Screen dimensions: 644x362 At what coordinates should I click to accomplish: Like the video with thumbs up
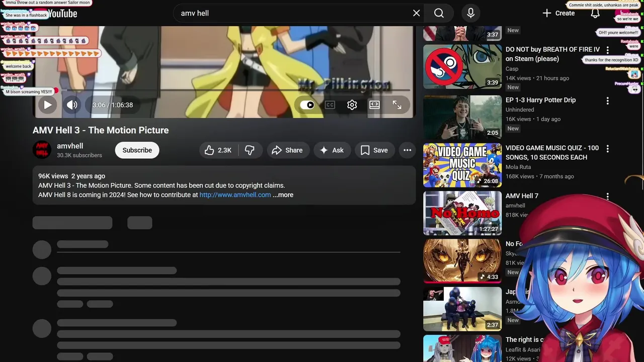click(x=219, y=150)
